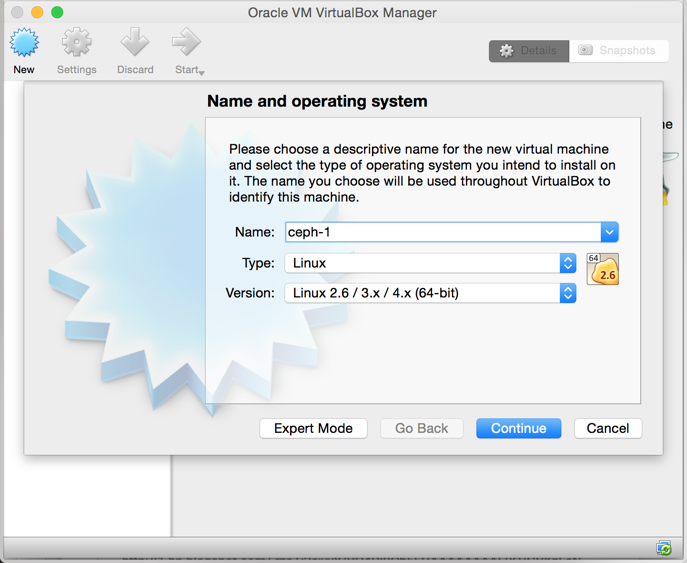Click the wizard description paragraph text
The image size is (687, 563).
[x=422, y=173]
